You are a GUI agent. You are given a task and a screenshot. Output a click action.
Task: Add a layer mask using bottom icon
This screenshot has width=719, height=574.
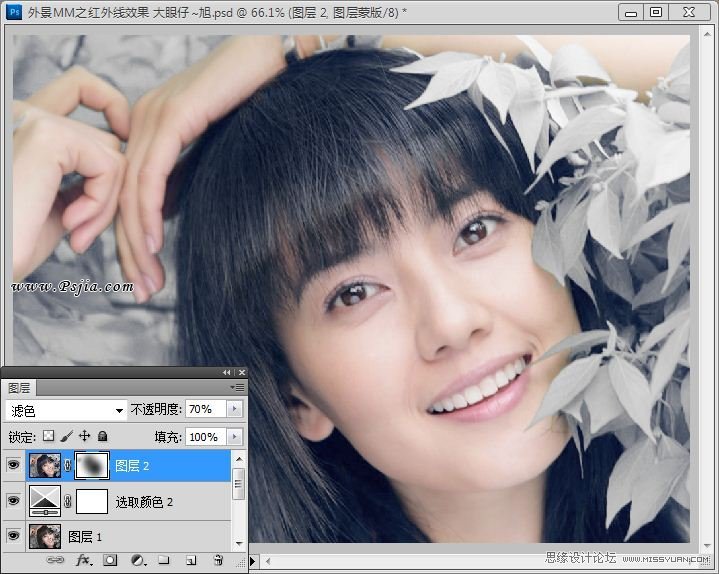point(111,561)
